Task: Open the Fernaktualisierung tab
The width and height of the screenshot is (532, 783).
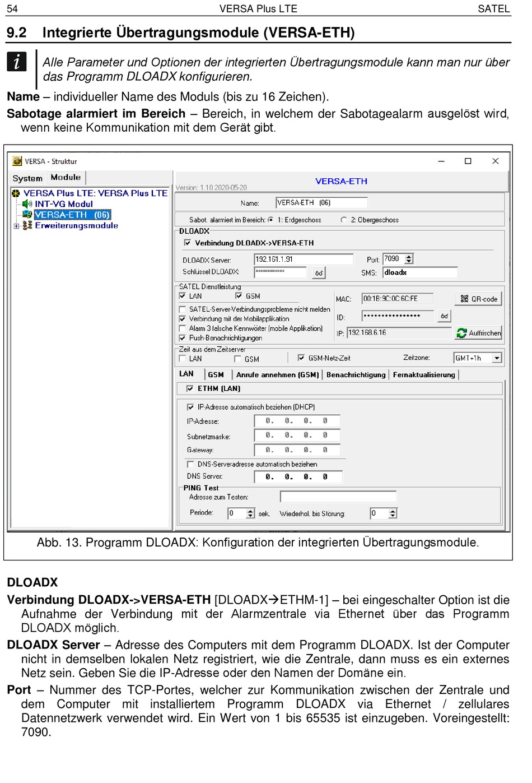Action: 424,375
